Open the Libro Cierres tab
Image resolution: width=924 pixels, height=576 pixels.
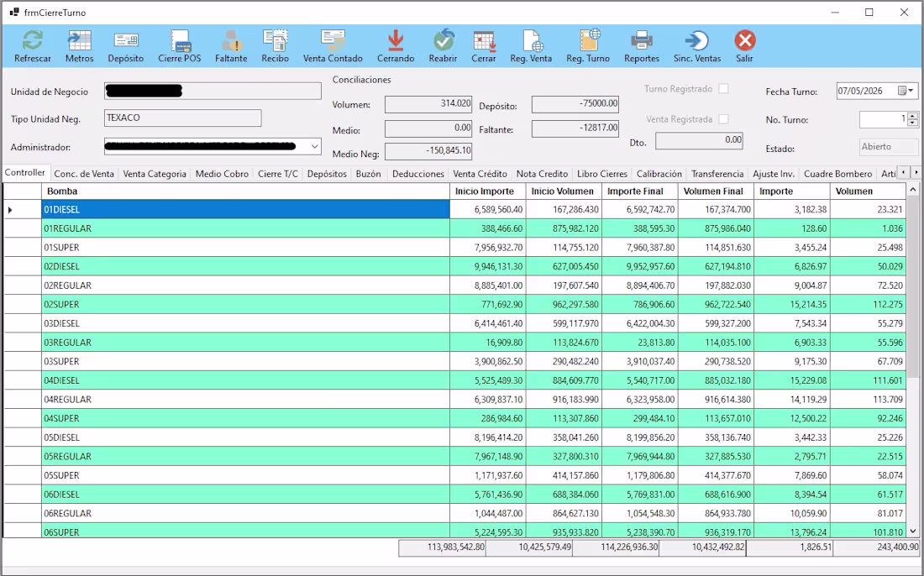pyautogui.click(x=602, y=174)
